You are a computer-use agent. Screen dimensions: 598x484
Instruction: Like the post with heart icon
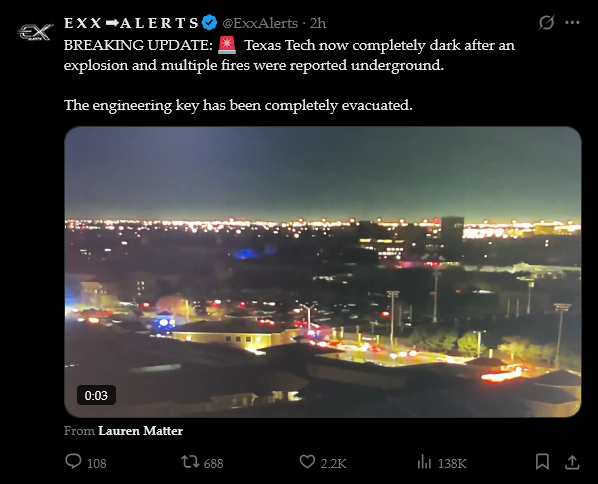pos(307,462)
